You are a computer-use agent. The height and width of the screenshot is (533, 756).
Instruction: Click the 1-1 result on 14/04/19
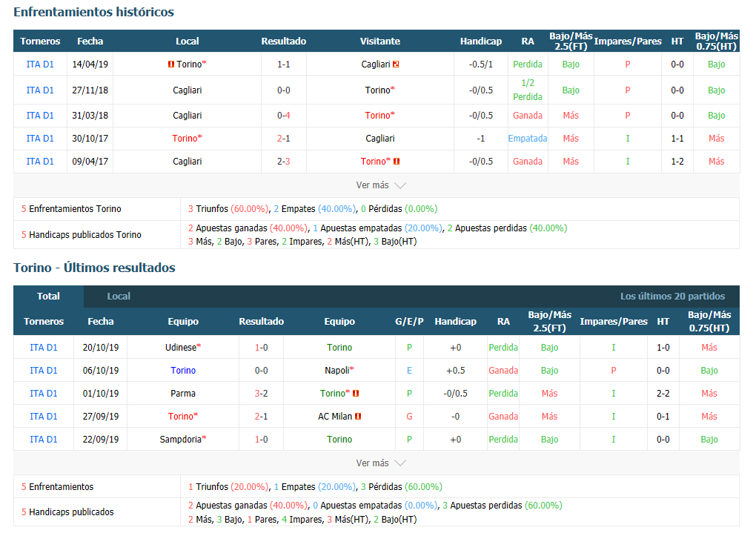point(283,64)
